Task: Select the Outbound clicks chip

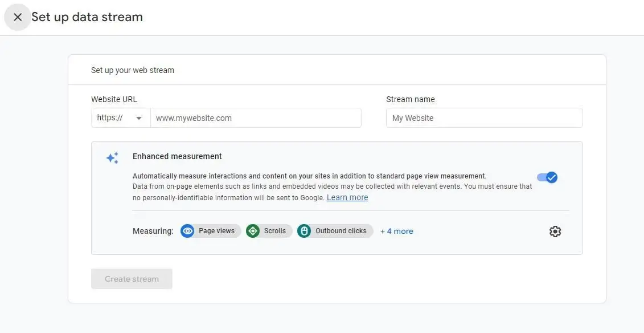Action: tap(335, 231)
